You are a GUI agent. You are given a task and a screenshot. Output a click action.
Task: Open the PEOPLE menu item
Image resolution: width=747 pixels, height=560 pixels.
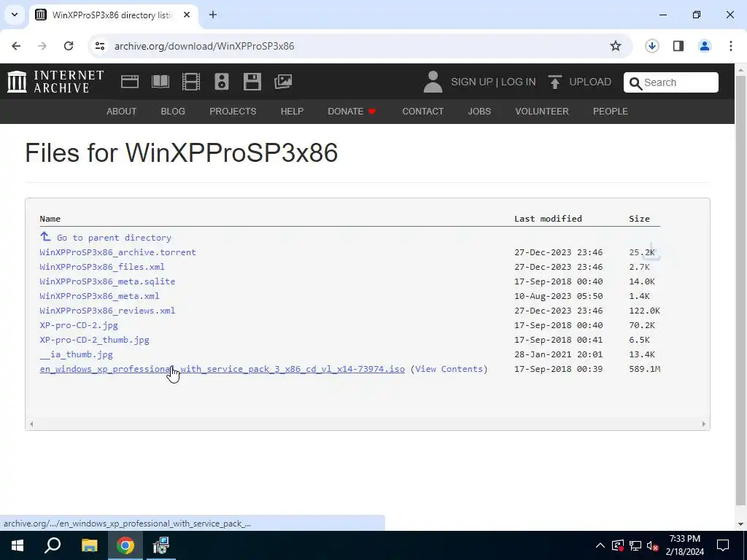coord(611,112)
